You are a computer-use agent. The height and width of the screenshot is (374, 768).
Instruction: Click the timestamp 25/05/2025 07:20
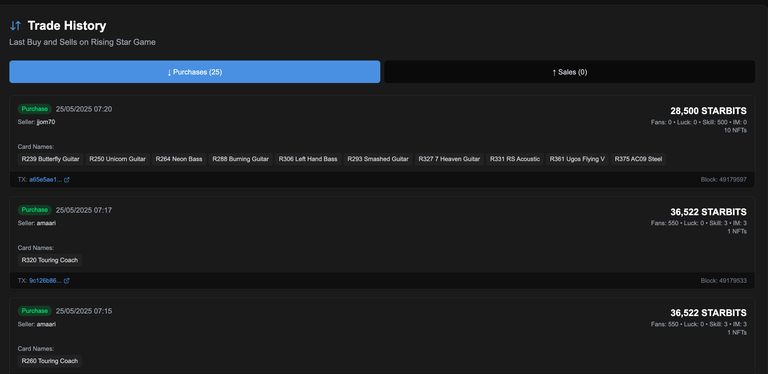[84, 109]
